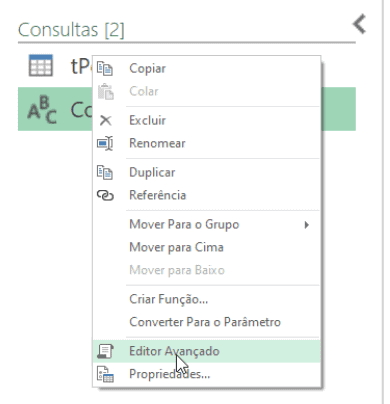Click the ABC text type query icon
Image resolution: width=390 pixels, height=404 pixels.
pos(42,109)
